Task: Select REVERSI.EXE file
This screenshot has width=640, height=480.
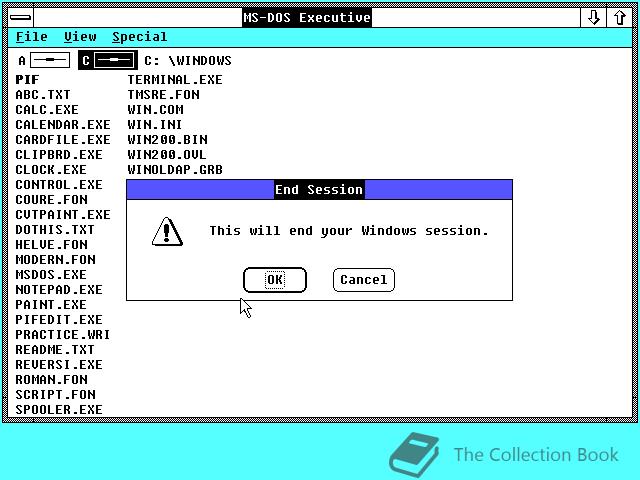Action: click(x=59, y=365)
